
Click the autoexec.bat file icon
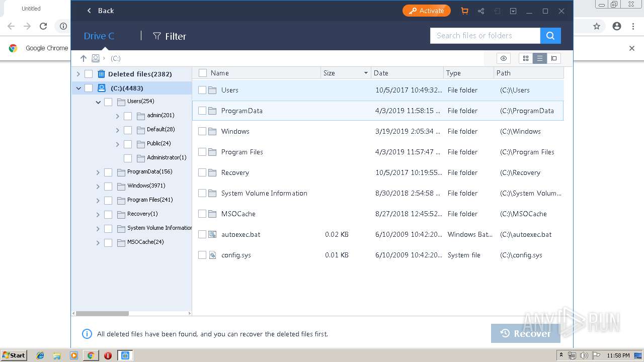212,234
